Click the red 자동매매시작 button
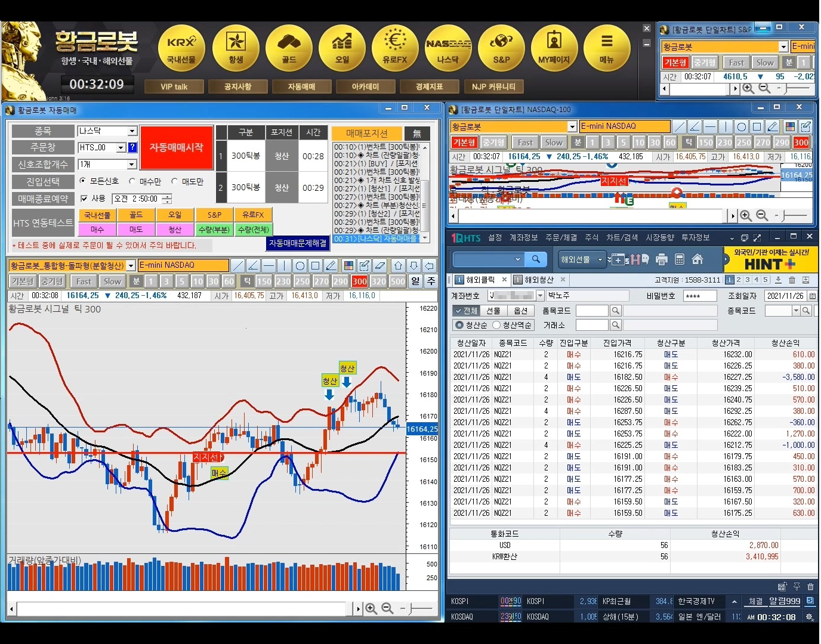Screen dimensions: 821x644 tap(177, 147)
